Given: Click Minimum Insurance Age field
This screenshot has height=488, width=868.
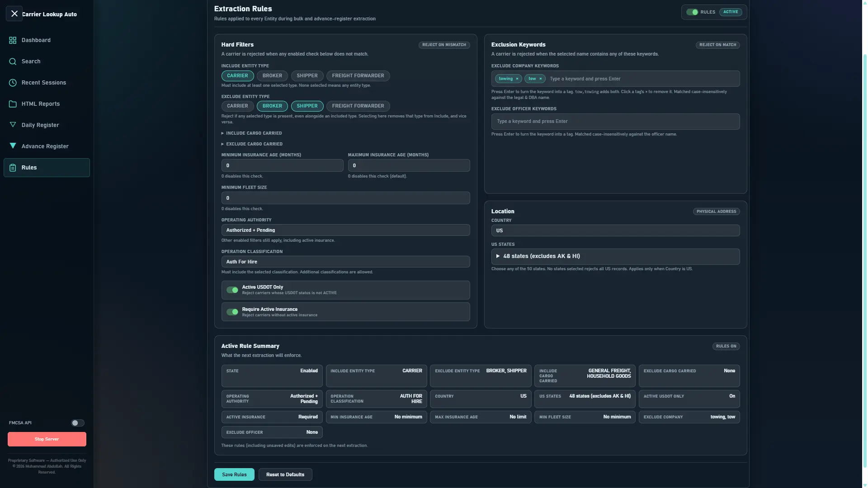Looking at the screenshot, I should 282,165.
